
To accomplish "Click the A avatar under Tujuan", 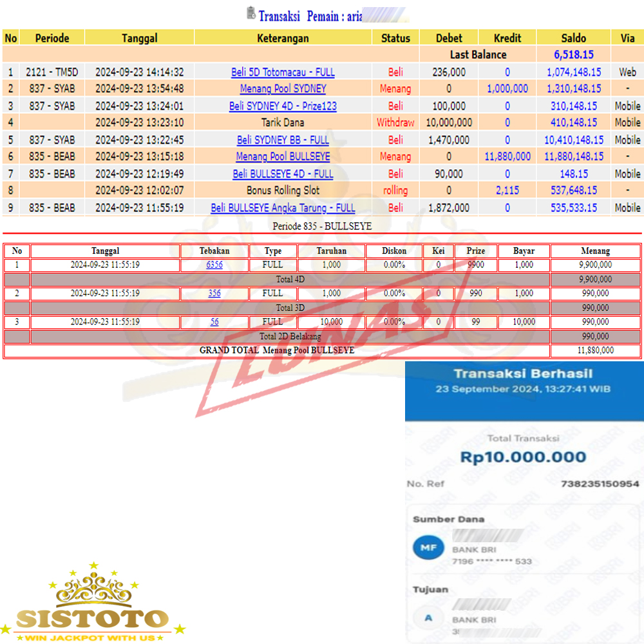I will point(428,618).
